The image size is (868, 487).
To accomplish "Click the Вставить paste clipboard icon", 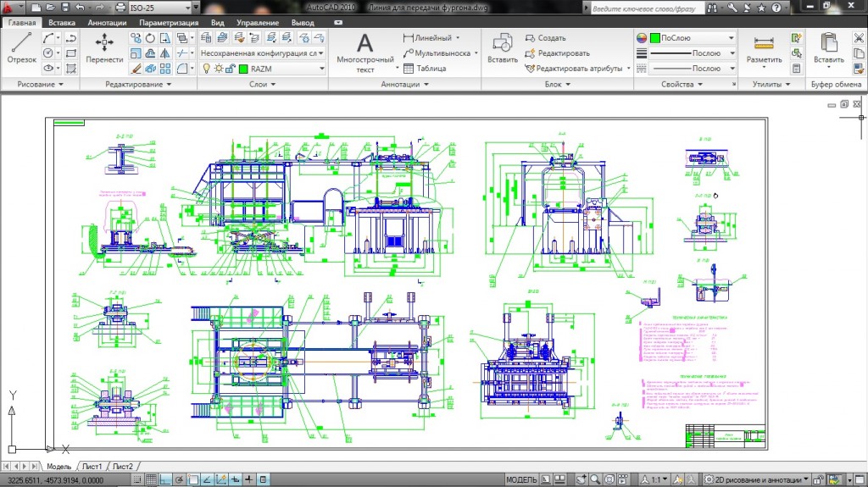I will click(x=829, y=49).
